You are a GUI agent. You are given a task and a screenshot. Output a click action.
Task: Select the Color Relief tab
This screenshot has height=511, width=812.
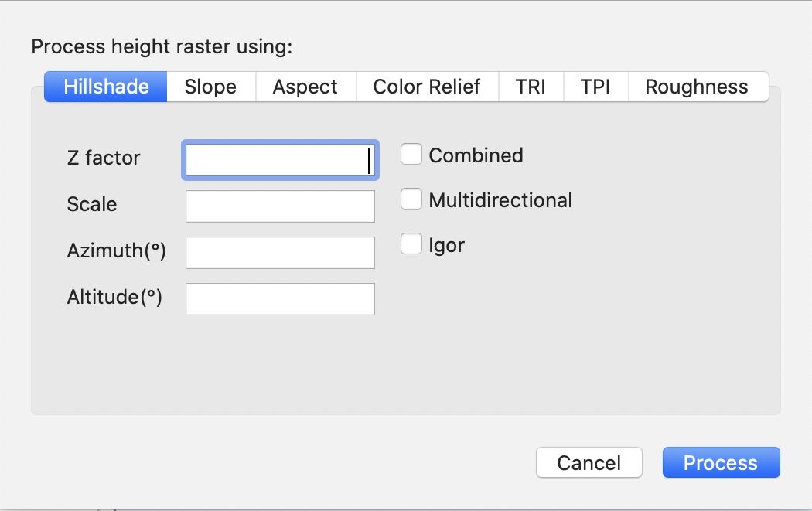coord(427,87)
